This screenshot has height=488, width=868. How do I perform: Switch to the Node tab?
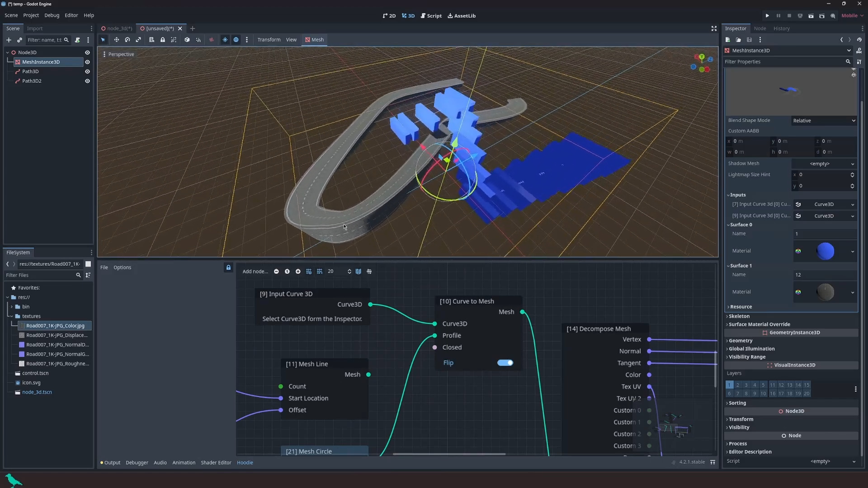pyautogui.click(x=760, y=28)
